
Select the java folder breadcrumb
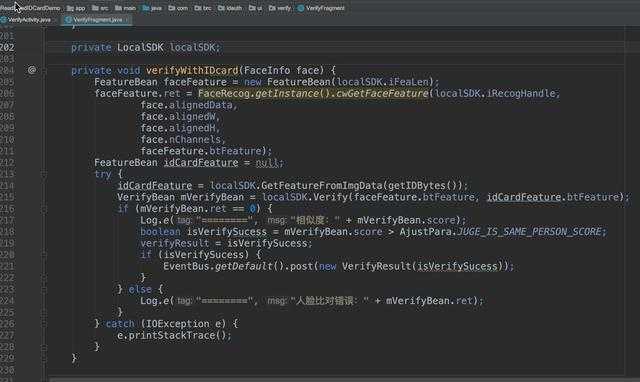(152, 8)
